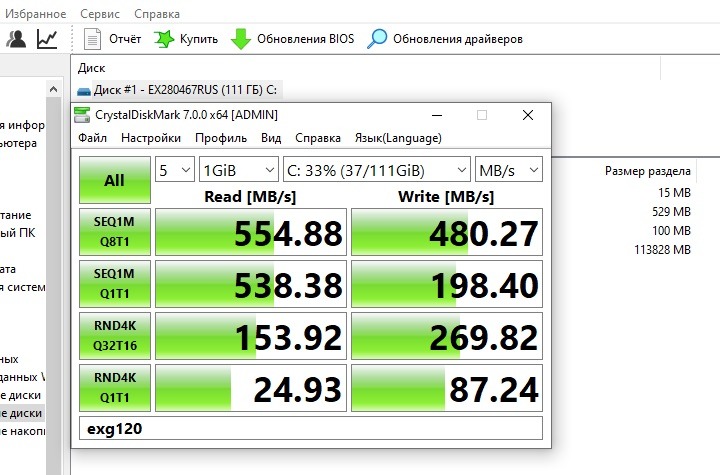The image size is (720, 475).
Task: Open the 1GiB test size dropdown
Action: click(x=238, y=170)
